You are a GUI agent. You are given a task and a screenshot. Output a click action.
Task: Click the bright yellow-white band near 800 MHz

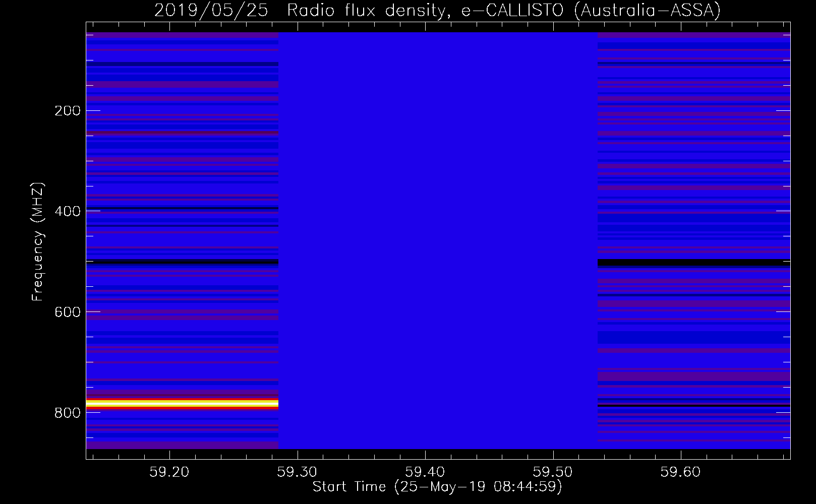click(182, 403)
